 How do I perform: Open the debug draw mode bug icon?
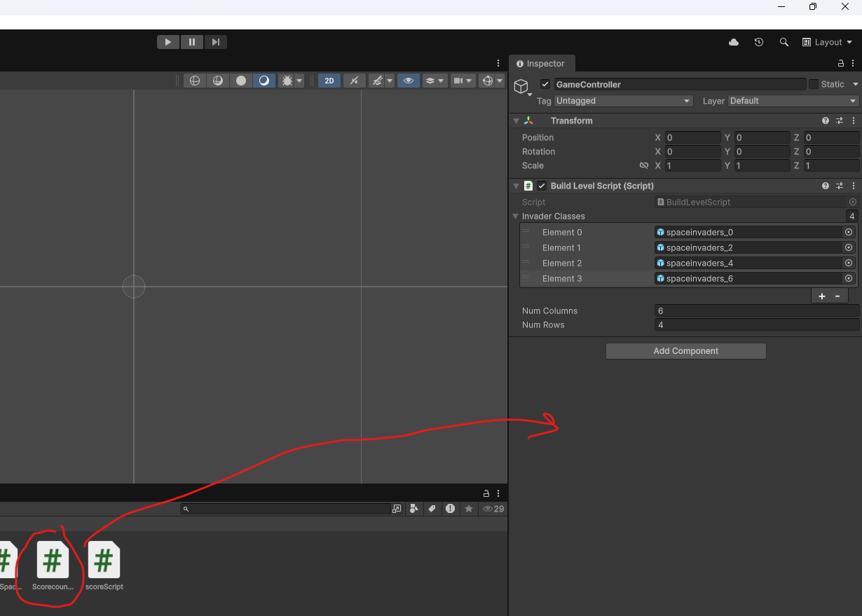pos(287,81)
